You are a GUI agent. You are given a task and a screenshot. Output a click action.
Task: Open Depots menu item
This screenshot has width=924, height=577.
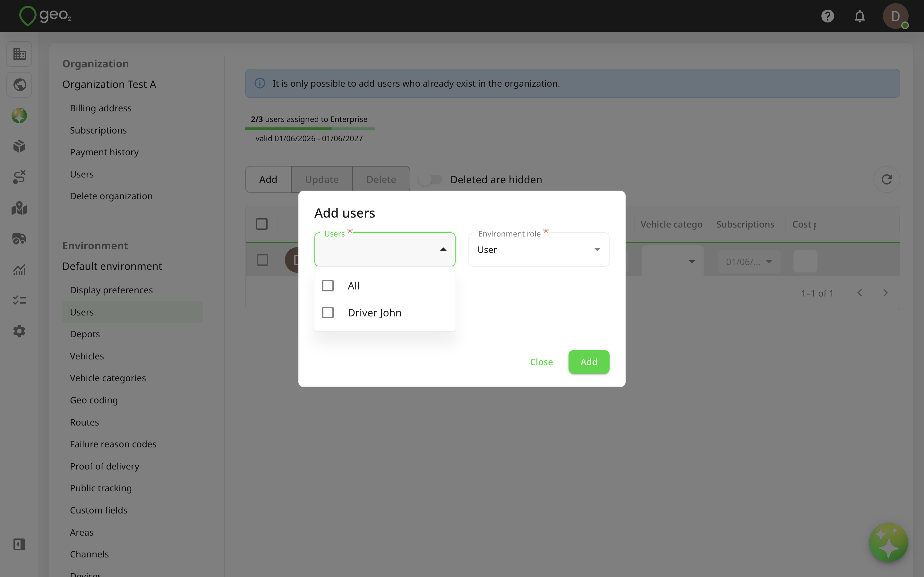click(85, 334)
